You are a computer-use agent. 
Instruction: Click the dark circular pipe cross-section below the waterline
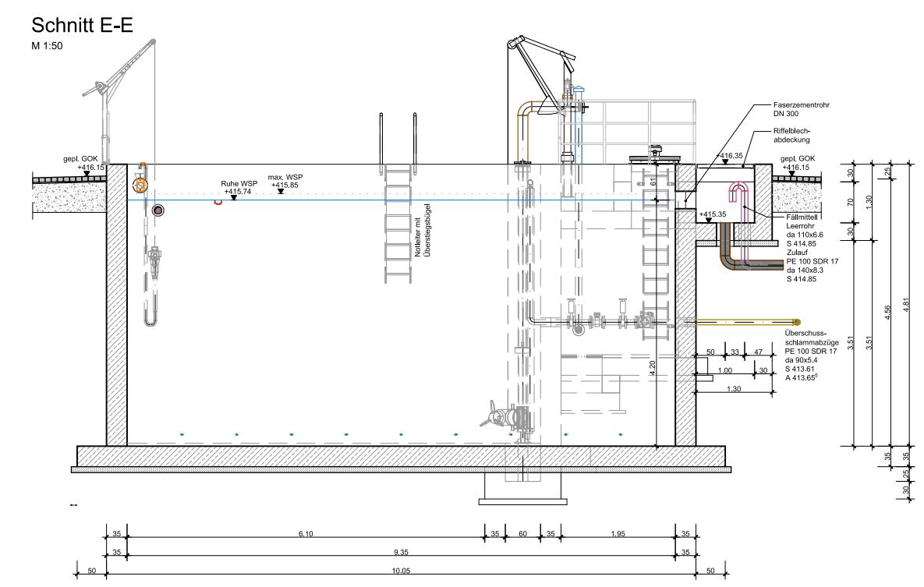tap(158, 210)
